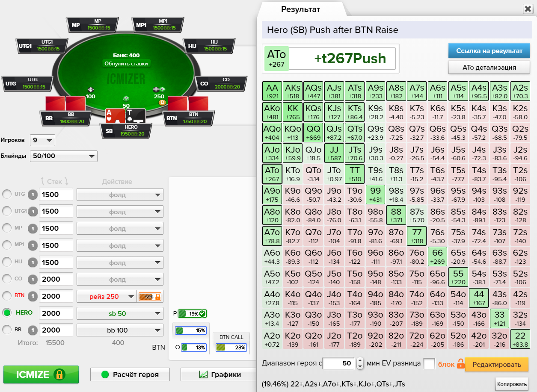The width and height of the screenshot is (537, 392).
Task: Click the BB 100 chip stack on table
Action: coord(91,90)
